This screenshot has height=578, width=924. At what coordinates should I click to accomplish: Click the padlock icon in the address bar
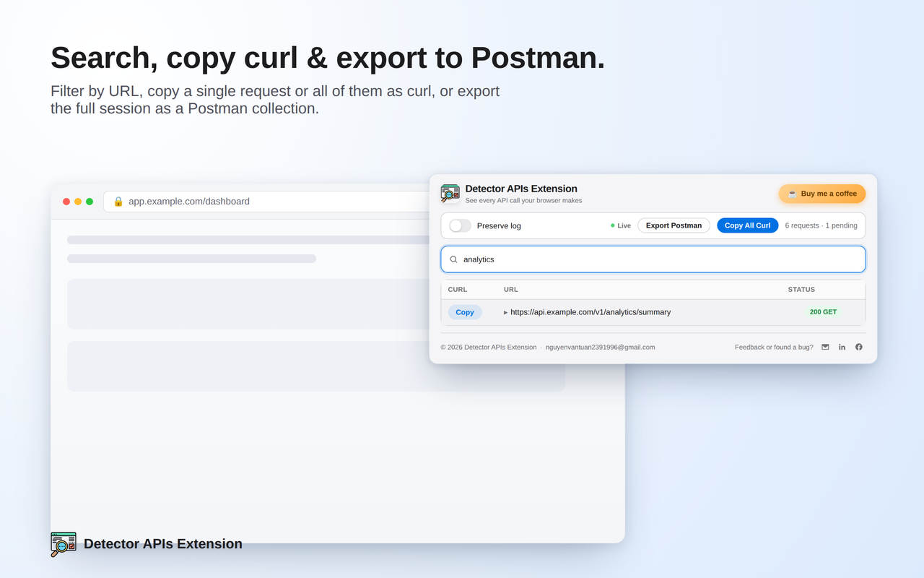[118, 202]
